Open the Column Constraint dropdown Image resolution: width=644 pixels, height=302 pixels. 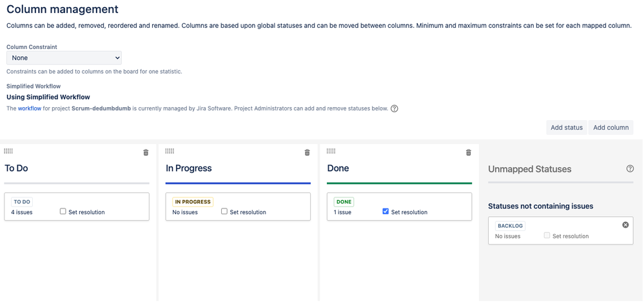pyautogui.click(x=64, y=58)
